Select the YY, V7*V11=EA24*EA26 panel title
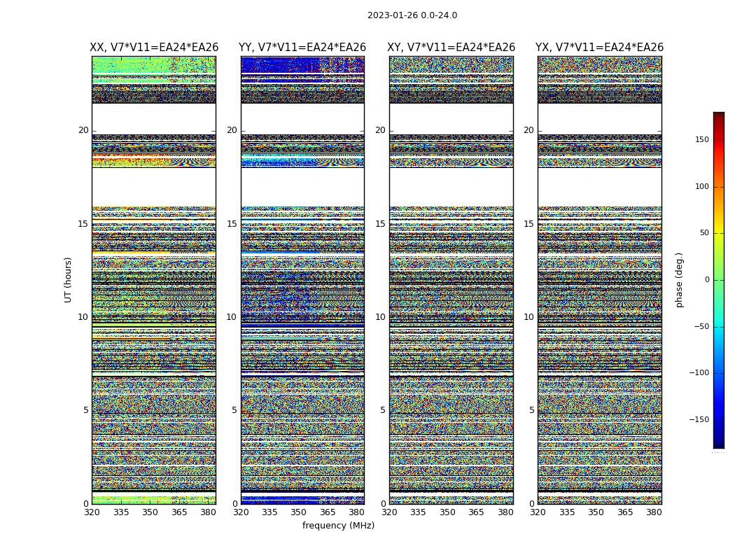 302,48
